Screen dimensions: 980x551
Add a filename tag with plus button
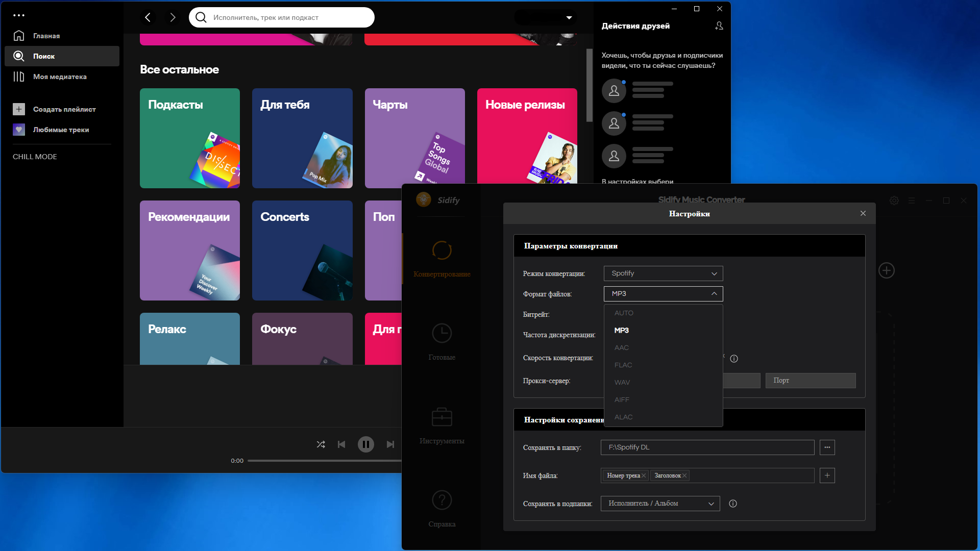tap(827, 475)
